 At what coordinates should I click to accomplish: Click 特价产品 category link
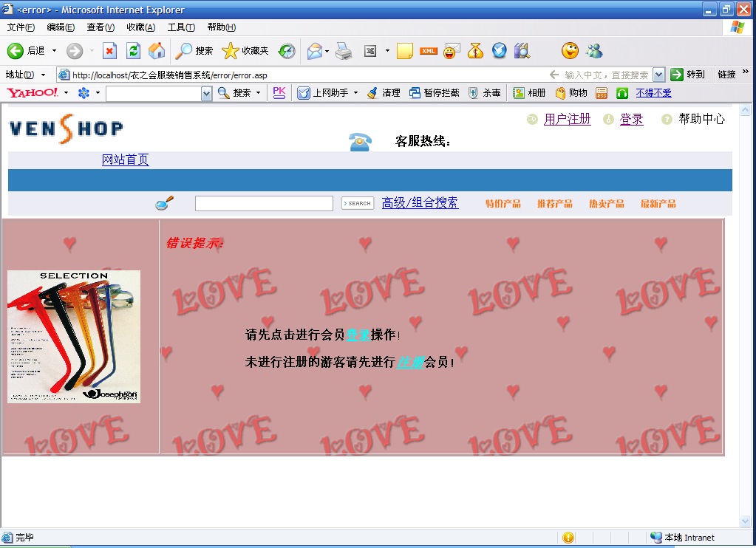503,204
